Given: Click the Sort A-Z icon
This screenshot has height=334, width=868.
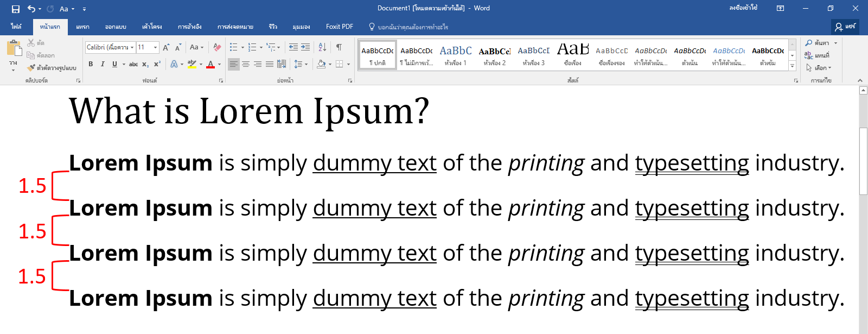Looking at the screenshot, I should point(322,47).
